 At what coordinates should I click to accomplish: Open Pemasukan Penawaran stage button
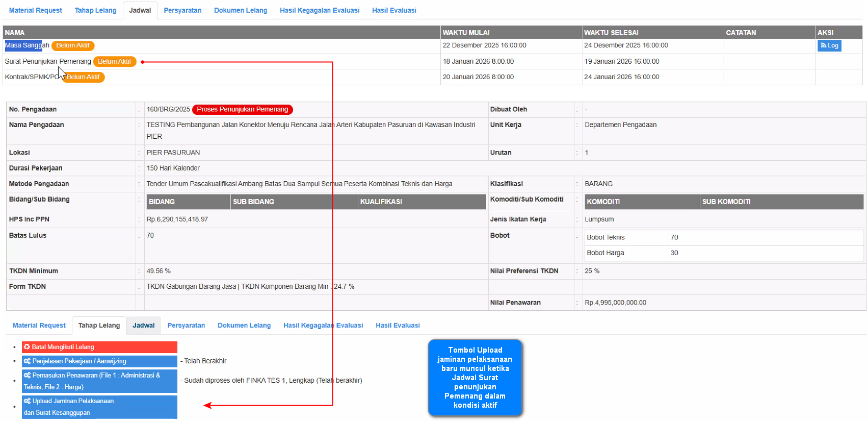pyautogui.click(x=99, y=381)
